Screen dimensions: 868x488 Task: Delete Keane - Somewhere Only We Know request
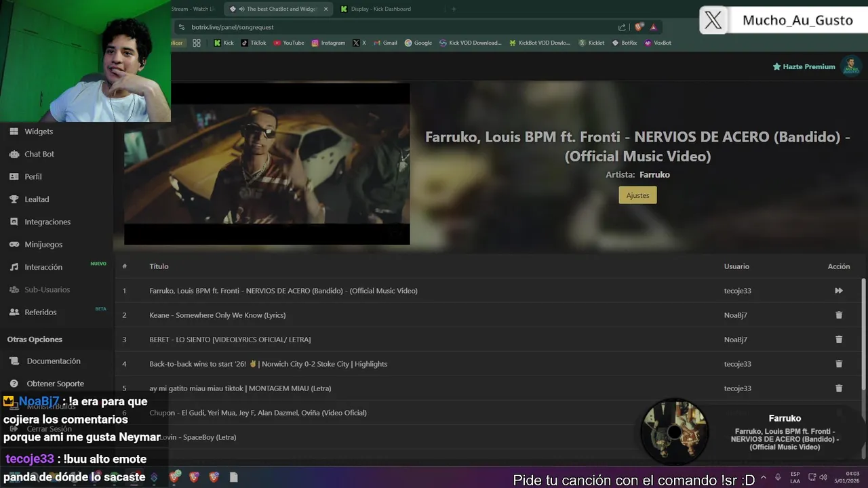839,315
